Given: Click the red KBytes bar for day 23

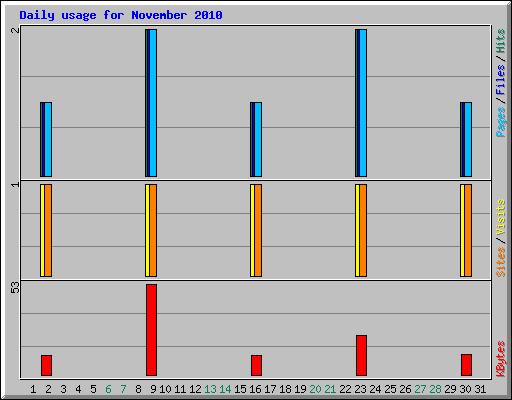Looking at the screenshot, I should pos(361,355).
